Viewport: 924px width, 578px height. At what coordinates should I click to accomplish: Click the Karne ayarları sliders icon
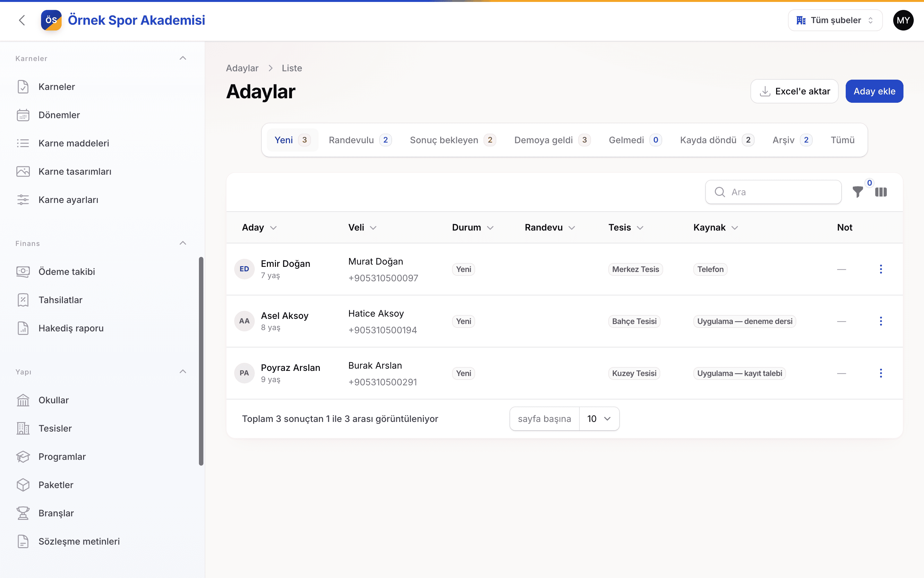click(23, 200)
